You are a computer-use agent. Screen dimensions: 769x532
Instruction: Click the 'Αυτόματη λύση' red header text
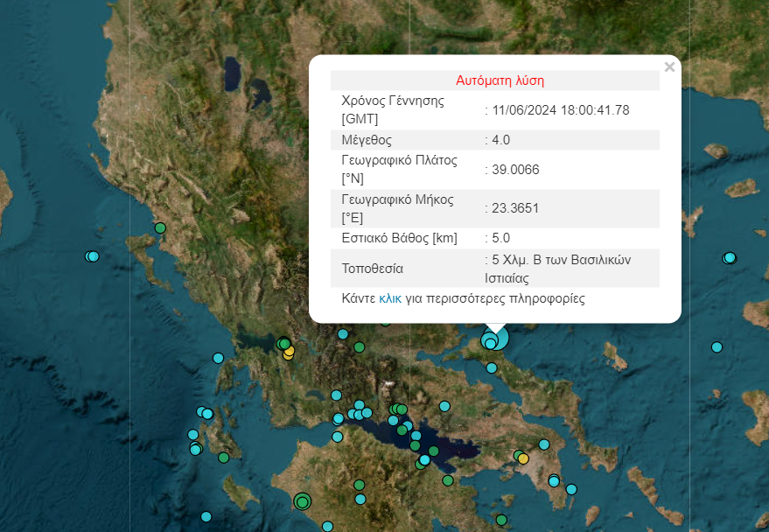(x=500, y=80)
